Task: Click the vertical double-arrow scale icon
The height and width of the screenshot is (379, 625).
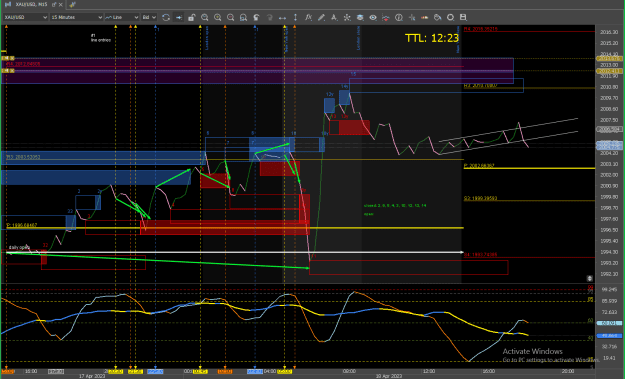Action: (x=295, y=17)
